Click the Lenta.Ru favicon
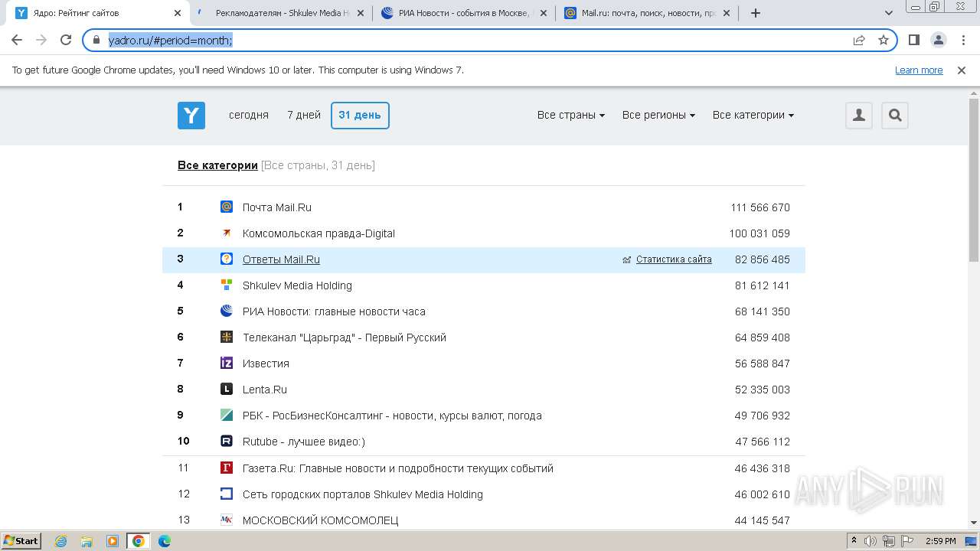The height and width of the screenshot is (551, 980). tap(227, 389)
